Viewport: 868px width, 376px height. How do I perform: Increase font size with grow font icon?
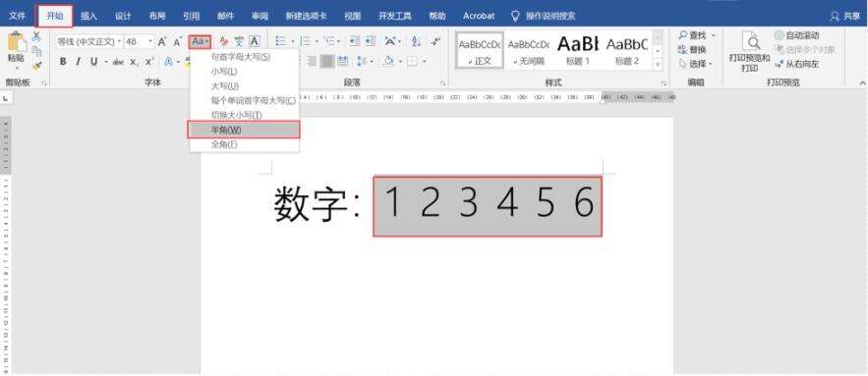pyautogui.click(x=162, y=41)
